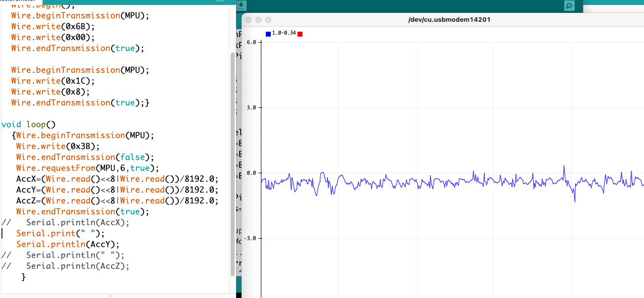Viewport: 644px width, 298px height.
Task: Click the line Wire.write(0x1C);
Action: [53, 81]
